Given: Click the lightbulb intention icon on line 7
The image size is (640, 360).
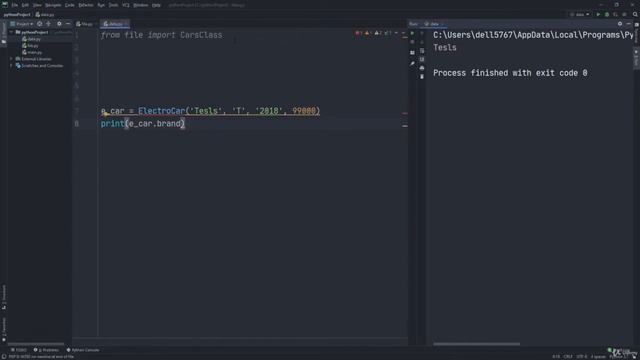Looking at the screenshot, I should [105, 114].
